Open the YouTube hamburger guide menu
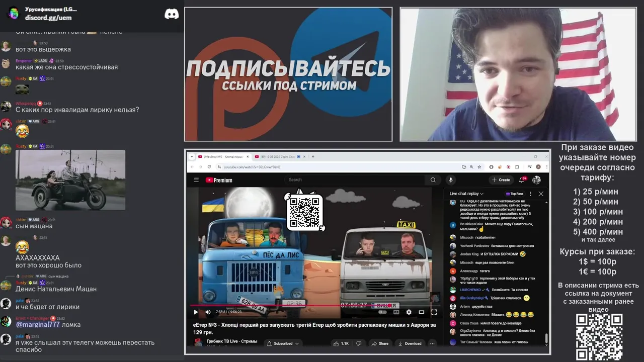 pyautogui.click(x=196, y=180)
